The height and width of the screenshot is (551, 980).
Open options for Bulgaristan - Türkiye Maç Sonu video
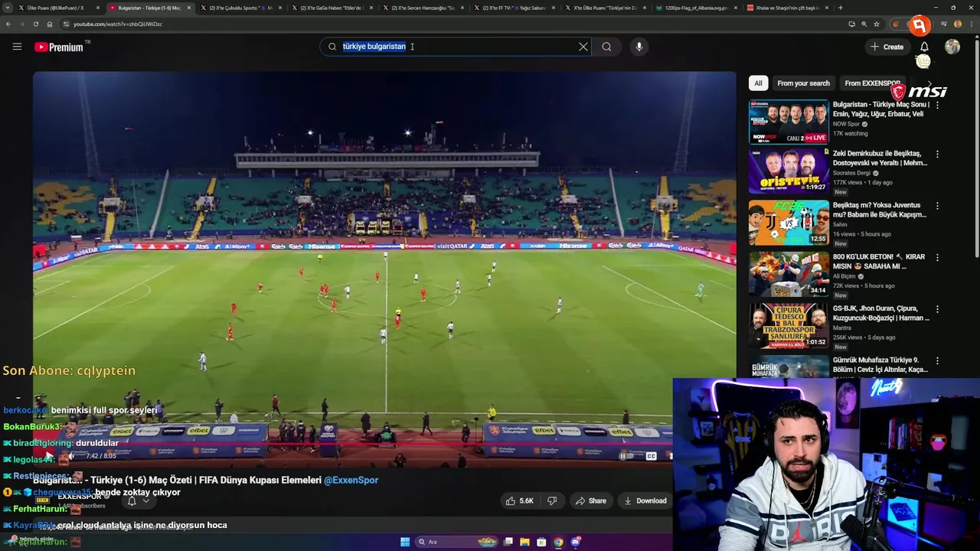click(x=937, y=105)
